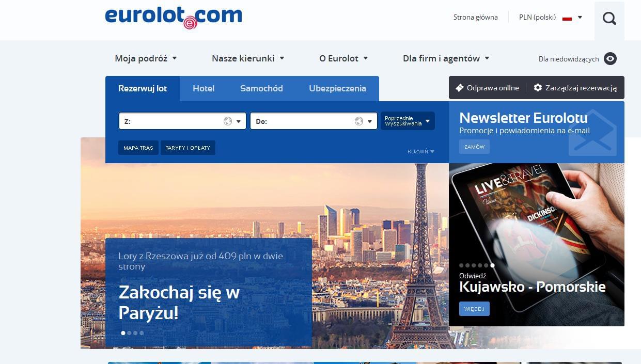Screen dimensions: 641x364
Task: Expand the Nasze kierunki menu
Action: (248, 58)
